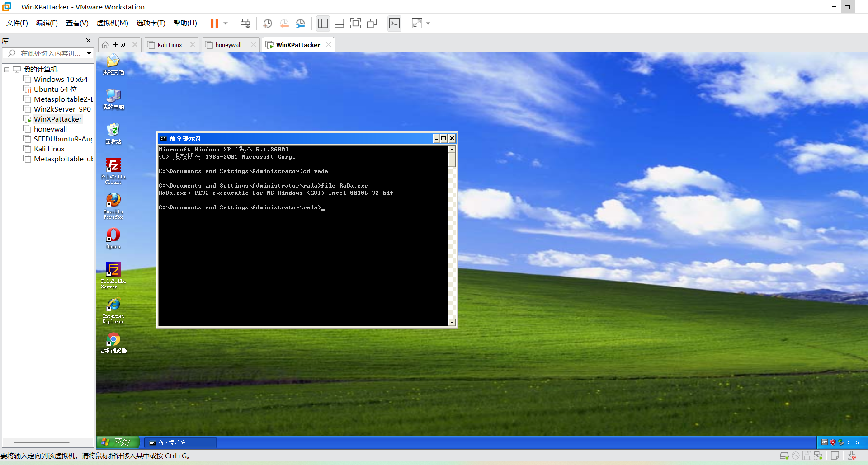The image size is (868, 465).
Task: Toggle the library sidebar view
Action: tap(323, 23)
